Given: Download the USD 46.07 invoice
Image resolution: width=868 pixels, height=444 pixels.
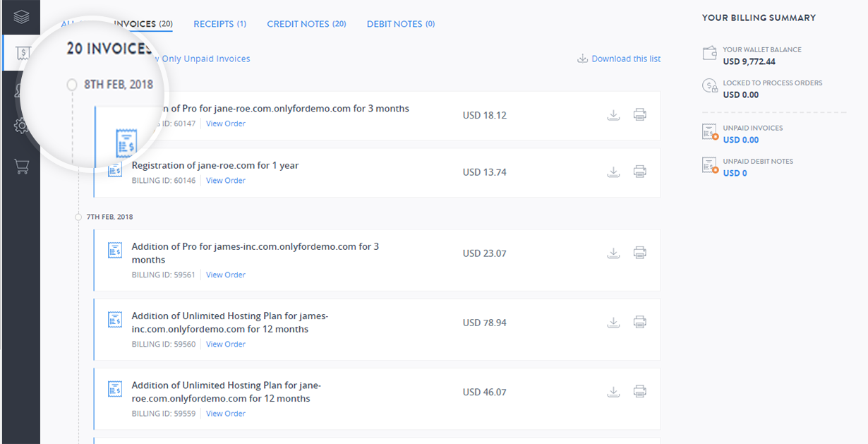Looking at the screenshot, I should [613, 392].
